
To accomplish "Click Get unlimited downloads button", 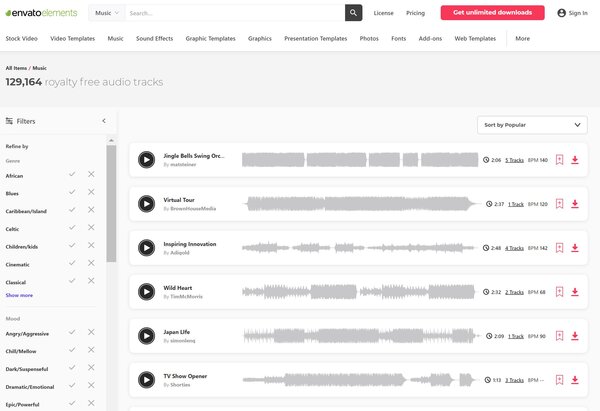I will [x=492, y=13].
